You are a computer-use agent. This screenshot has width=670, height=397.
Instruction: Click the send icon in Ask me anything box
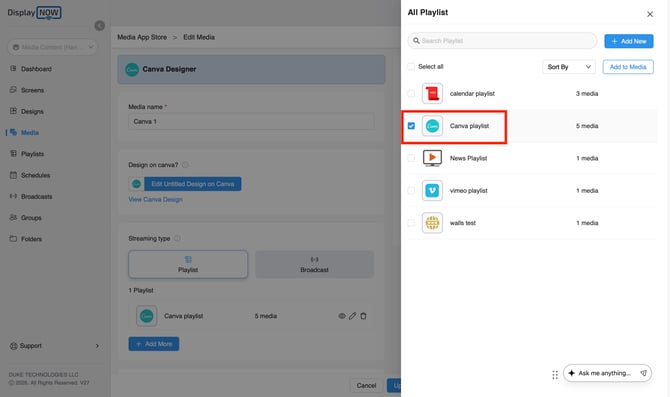click(x=643, y=373)
